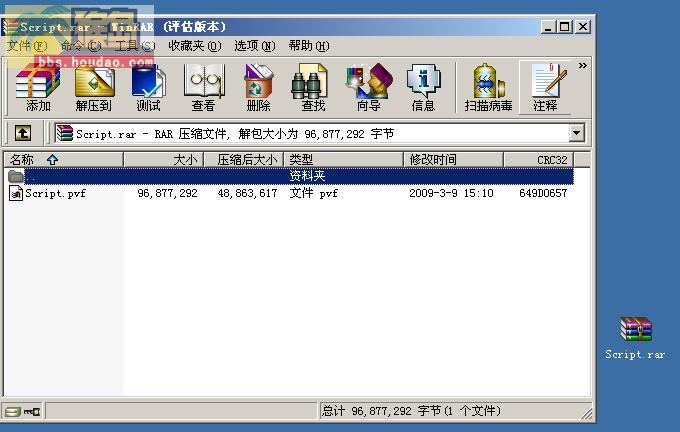Screen dimensions: 680x432
Task: Click the CRC value 649D0657
Action: 543,193
